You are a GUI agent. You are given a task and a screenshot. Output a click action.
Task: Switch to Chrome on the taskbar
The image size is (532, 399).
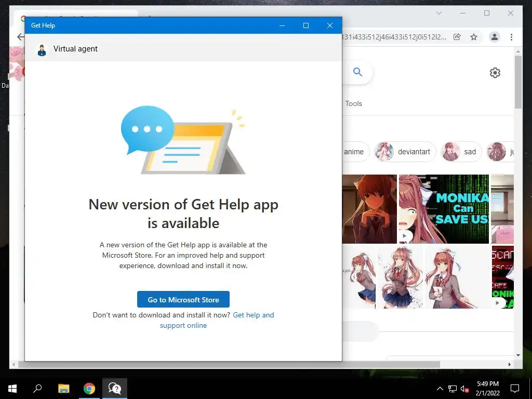(89, 389)
